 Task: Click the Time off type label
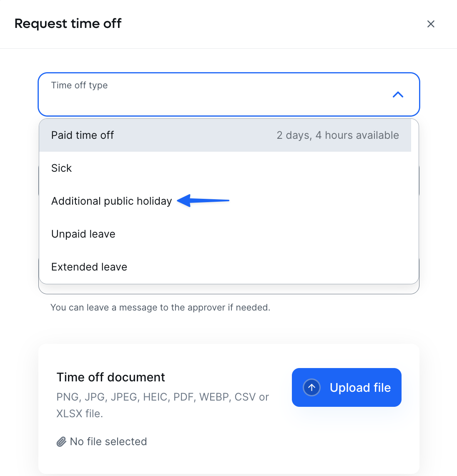click(79, 85)
